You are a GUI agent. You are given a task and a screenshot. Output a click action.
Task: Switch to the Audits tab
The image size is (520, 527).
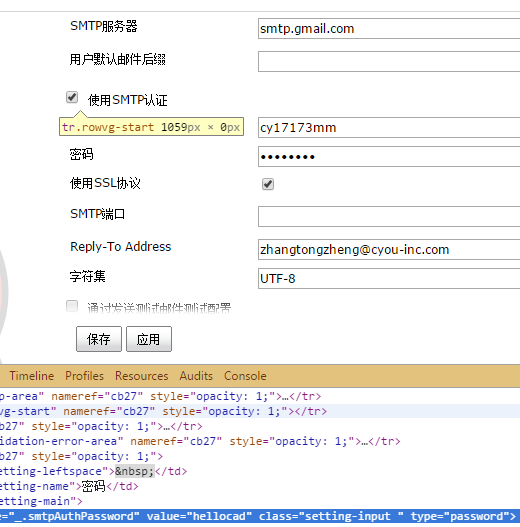(x=196, y=376)
